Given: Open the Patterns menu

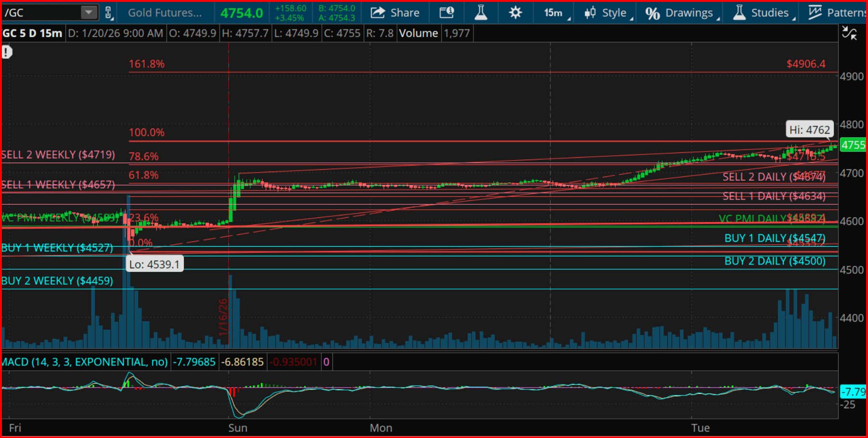Looking at the screenshot, I should click(837, 13).
